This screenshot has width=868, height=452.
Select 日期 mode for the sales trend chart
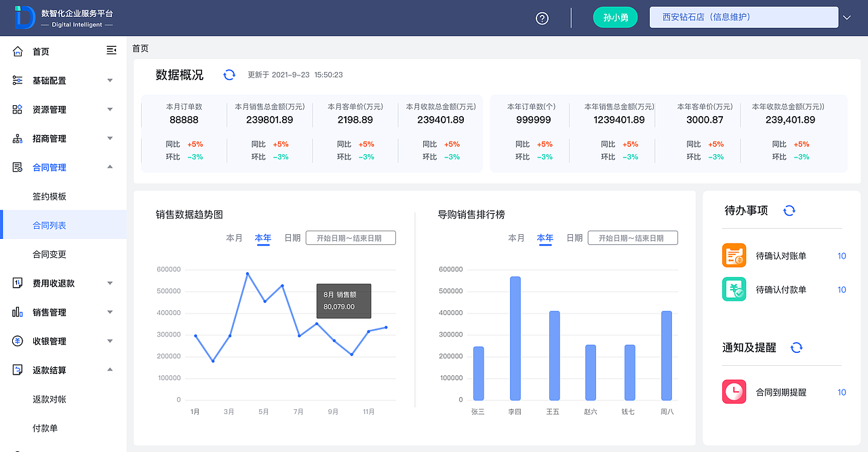pyautogui.click(x=292, y=238)
